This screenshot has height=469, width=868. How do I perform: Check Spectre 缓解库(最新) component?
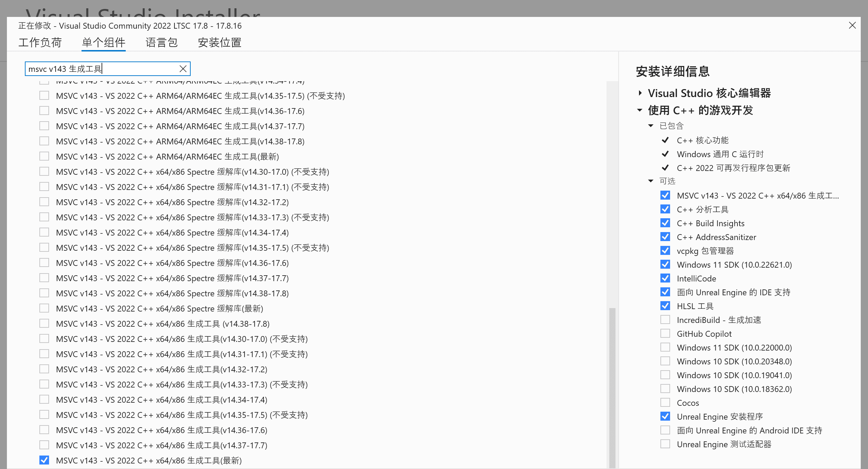pyautogui.click(x=44, y=308)
